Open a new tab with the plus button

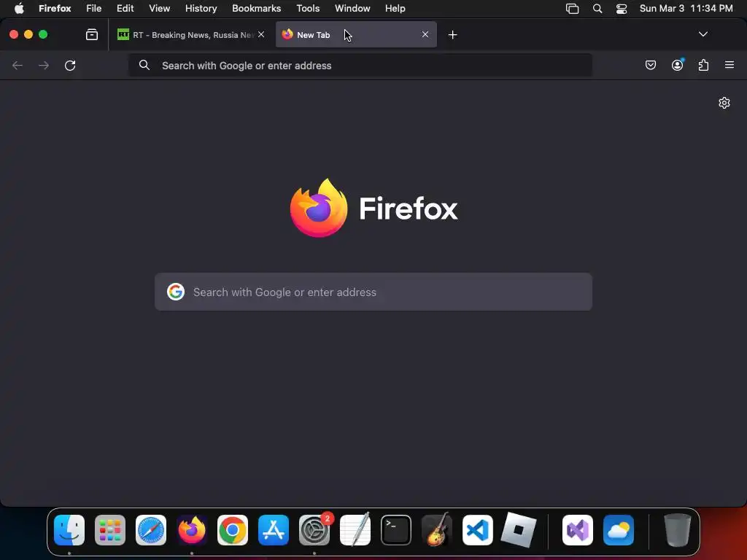[x=452, y=35]
